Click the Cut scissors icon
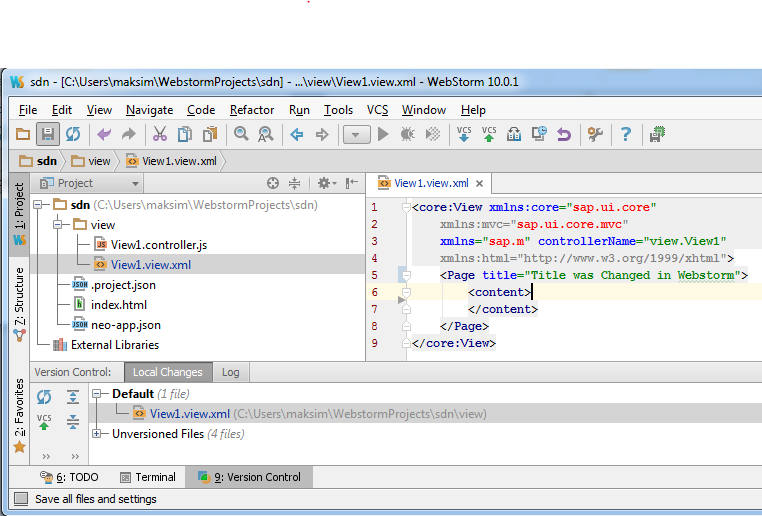 coord(159,134)
